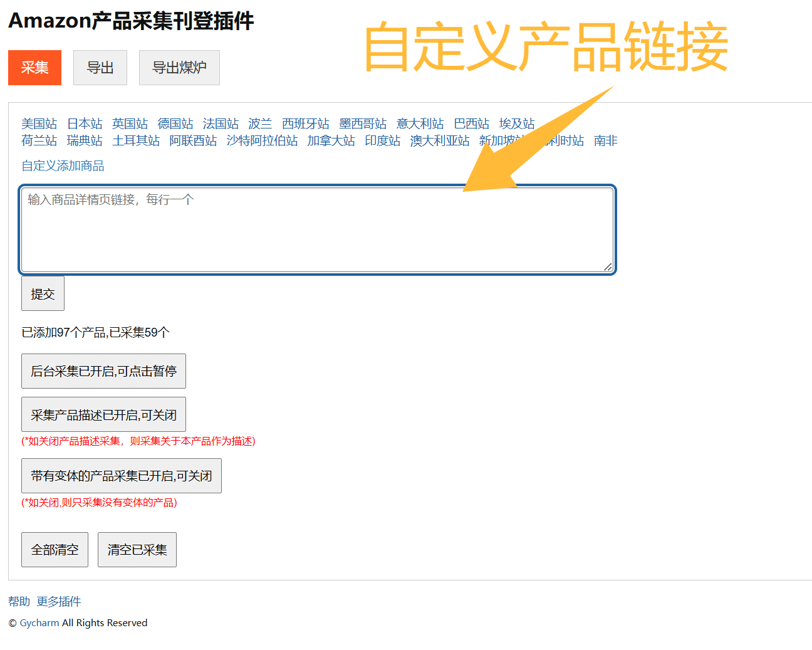Viewport: 812px width, 650px height.
Task: Click the orange 采集 tab button
Action: point(34,68)
